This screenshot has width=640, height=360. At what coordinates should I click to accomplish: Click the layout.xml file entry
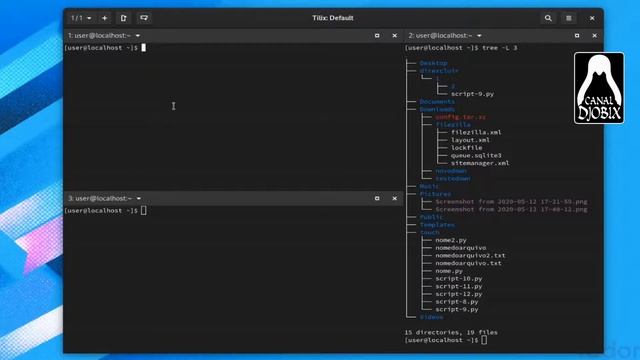[x=470, y=140]
